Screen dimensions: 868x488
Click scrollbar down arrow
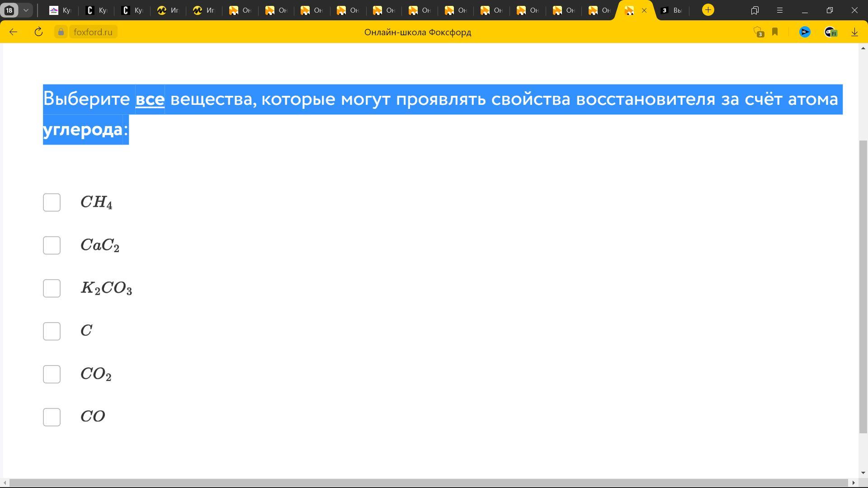click(863, 473)
